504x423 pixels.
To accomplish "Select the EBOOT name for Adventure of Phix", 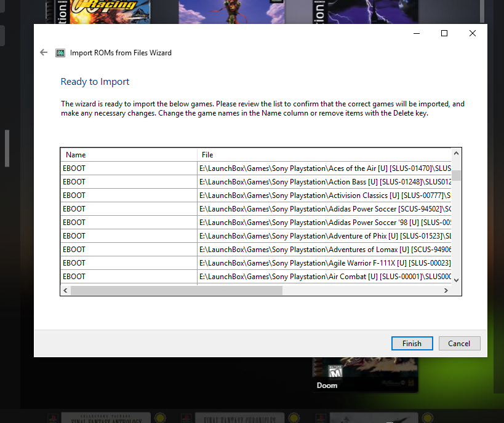I will pyautogui.click(x=129, y=235).
